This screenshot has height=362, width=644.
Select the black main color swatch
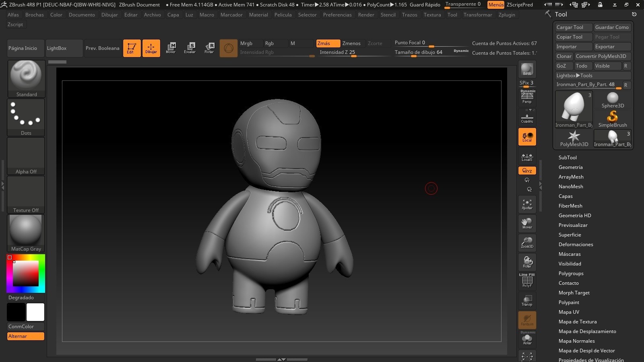pos(16,312)
